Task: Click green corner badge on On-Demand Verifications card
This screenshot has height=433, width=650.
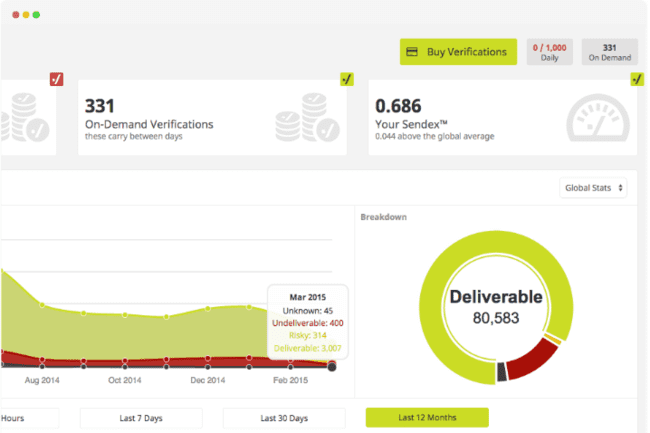Action: 346,79
